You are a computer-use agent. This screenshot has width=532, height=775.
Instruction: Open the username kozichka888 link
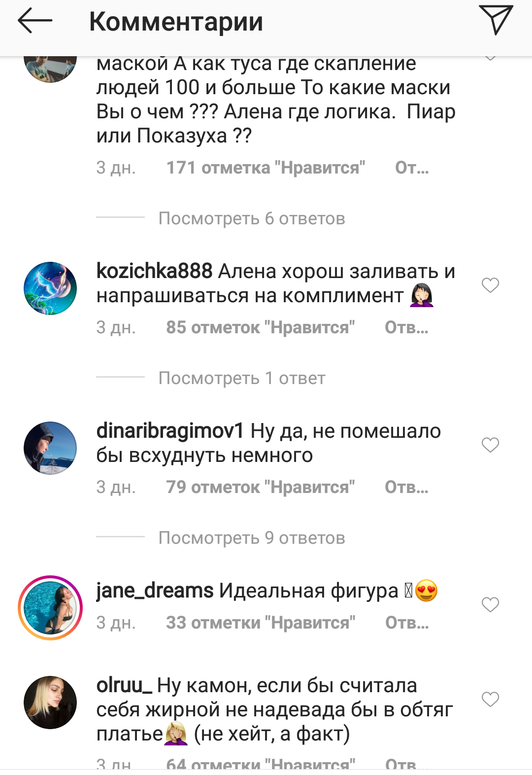point(154,271)
